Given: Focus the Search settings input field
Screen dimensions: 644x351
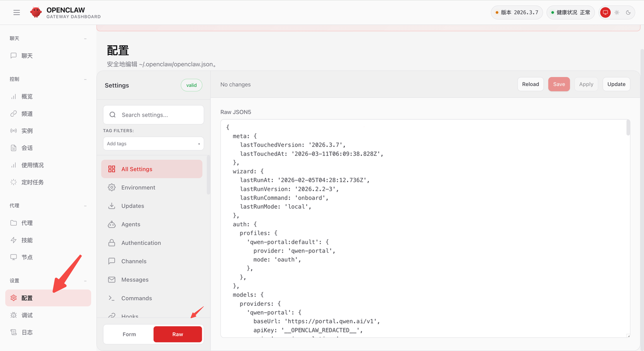Looking at the screenshot, I should [x=159, y=115].
